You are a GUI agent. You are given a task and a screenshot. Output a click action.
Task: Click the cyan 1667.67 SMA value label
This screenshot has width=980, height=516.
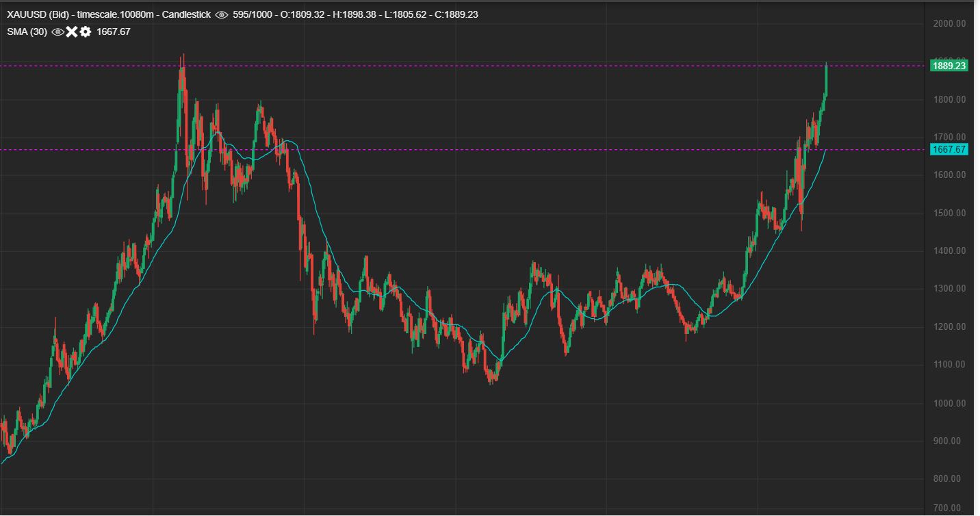[x=949, y=149]
